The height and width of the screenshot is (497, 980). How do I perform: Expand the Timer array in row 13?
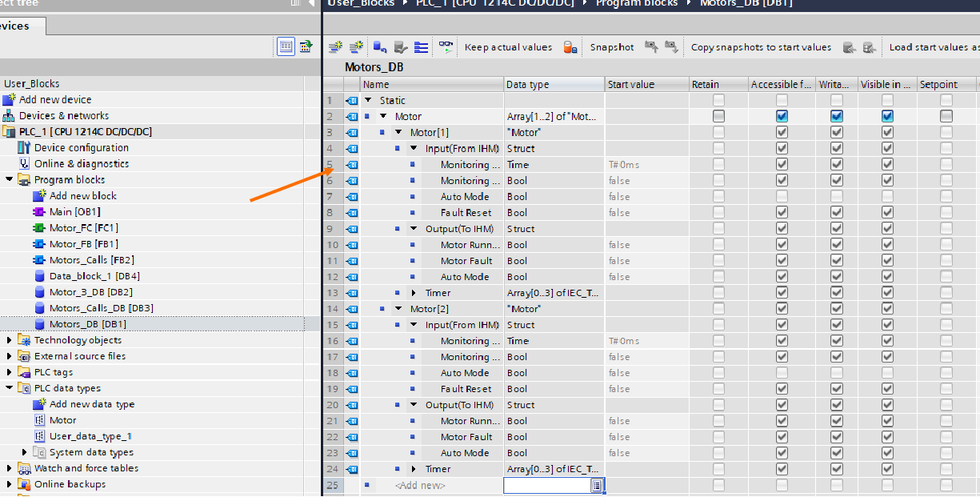point(413,292)
